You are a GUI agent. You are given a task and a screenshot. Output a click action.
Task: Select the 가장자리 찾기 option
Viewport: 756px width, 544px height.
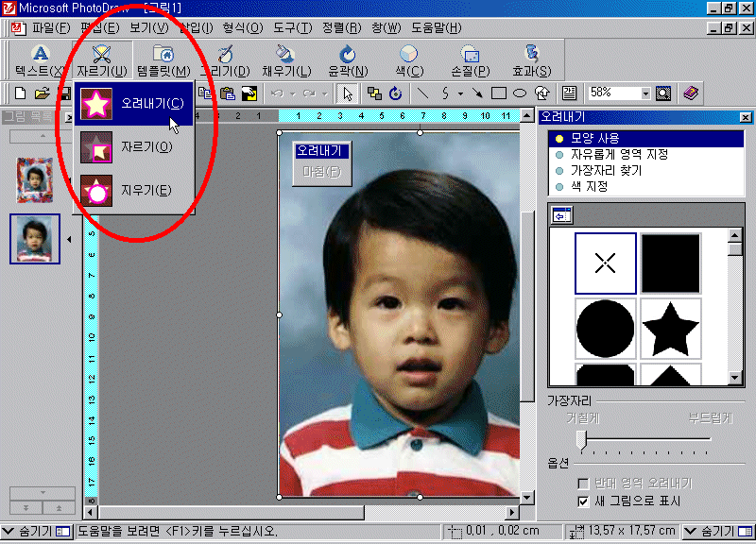606,170
